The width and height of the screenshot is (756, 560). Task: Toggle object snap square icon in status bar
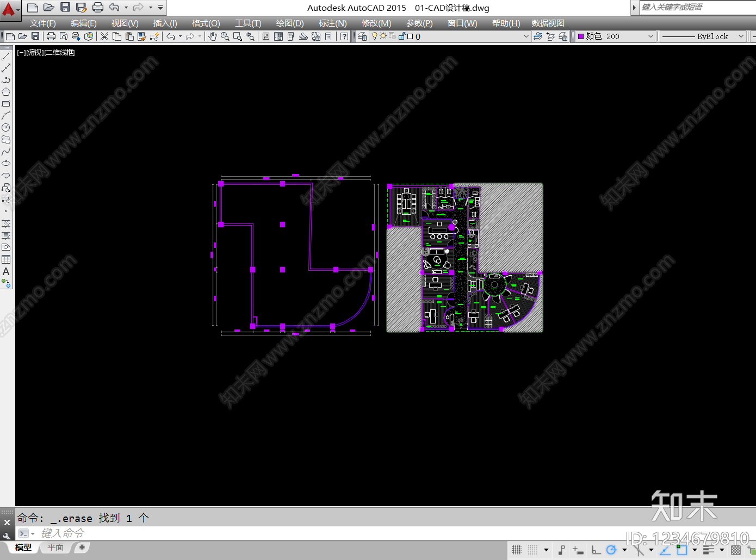[x=682, y=550]
